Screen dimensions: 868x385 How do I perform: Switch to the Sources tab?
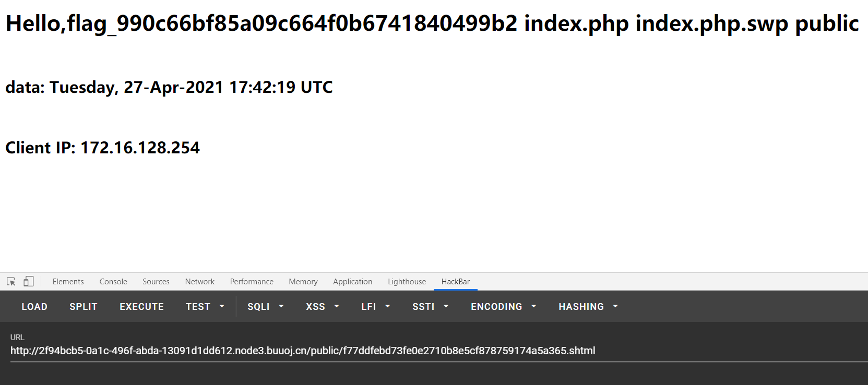(x=156, y=281)
